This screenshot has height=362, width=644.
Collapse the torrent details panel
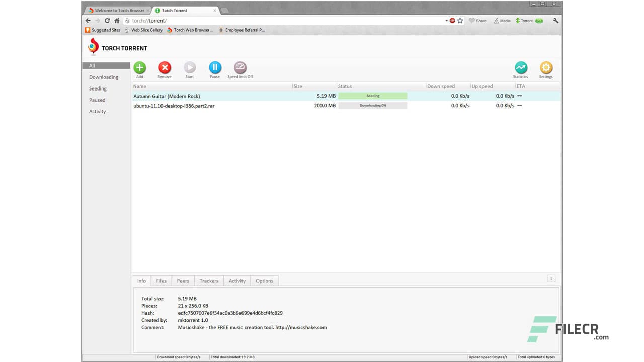click(x=551, y=278)
